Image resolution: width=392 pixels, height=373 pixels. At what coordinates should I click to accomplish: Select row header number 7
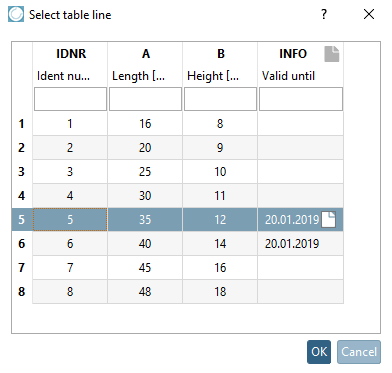[x=22, y=268]
